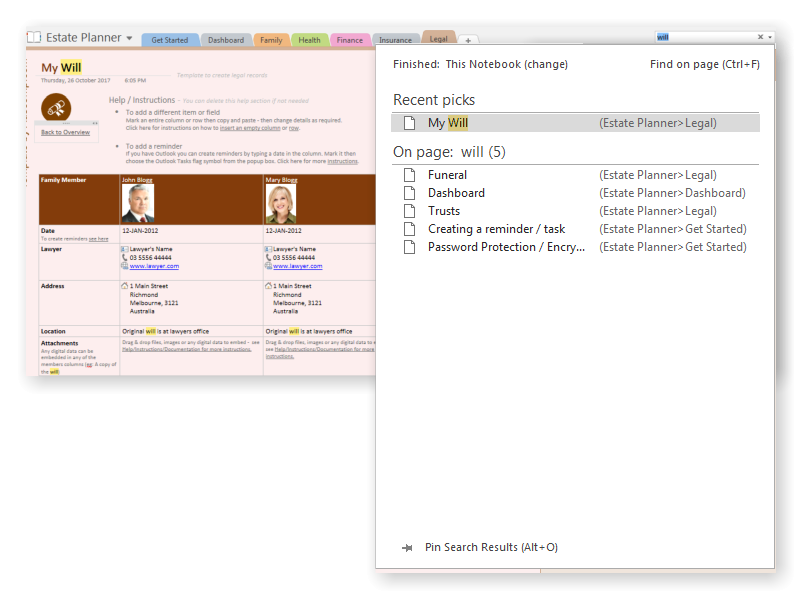Screen dimensions: 812x609
Task: Click the page icon beside Dashboard result
Action: (409, 193)
